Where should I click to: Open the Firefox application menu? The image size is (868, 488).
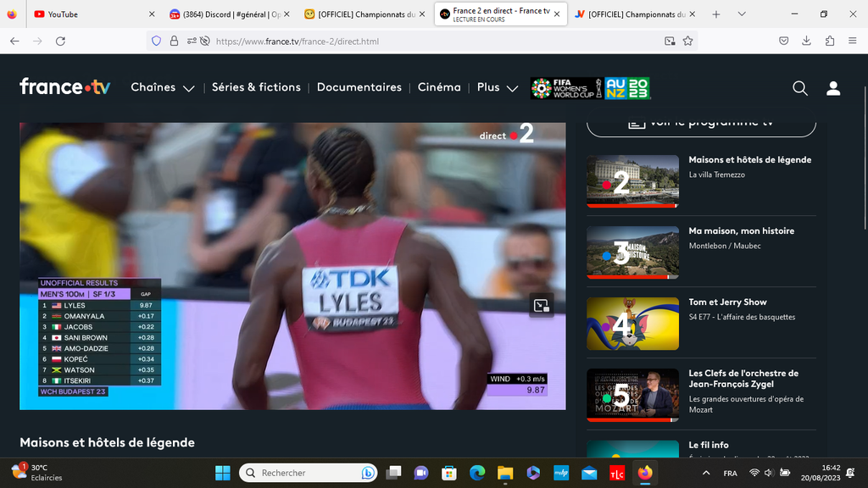point(853,41)
